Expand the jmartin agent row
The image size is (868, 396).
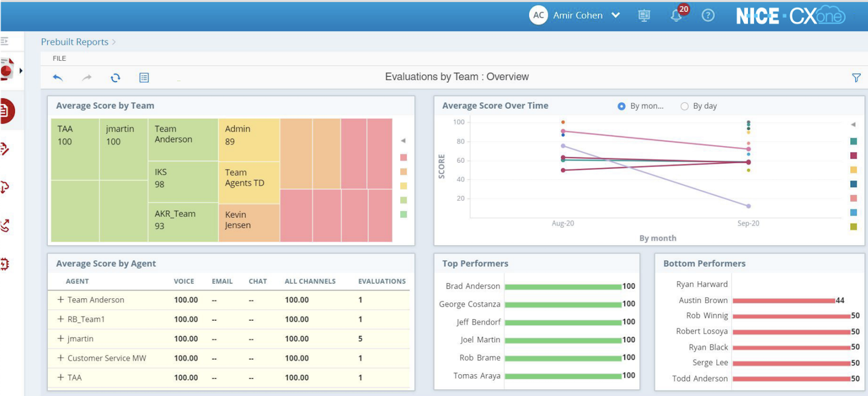click(x=61, y=338)
